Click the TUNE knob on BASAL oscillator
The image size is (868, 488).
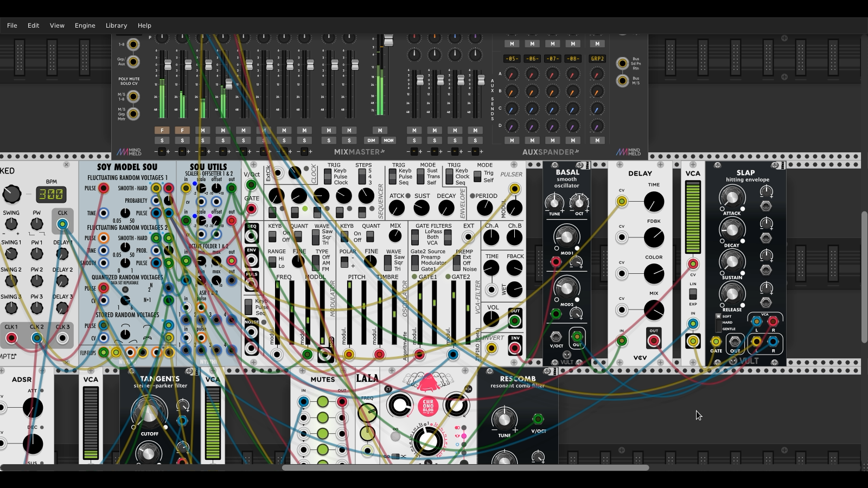(554, 203)
